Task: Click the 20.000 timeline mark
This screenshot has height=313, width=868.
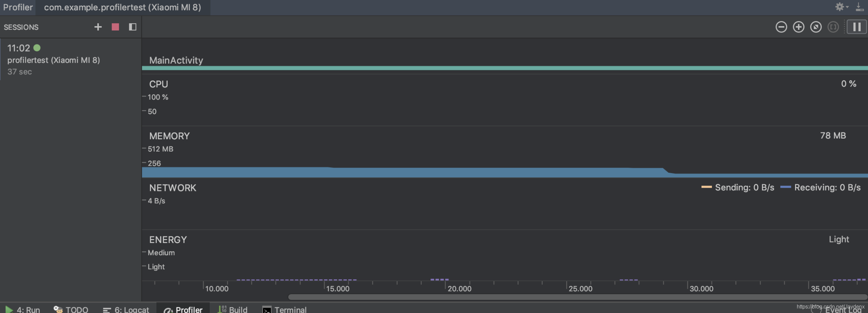Action: pos(459,289)
